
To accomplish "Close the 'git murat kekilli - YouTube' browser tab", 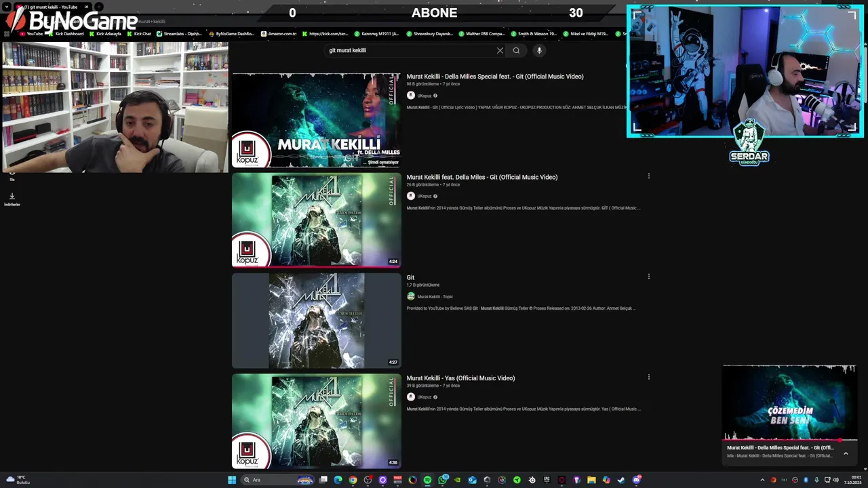I will click(86, 7).
